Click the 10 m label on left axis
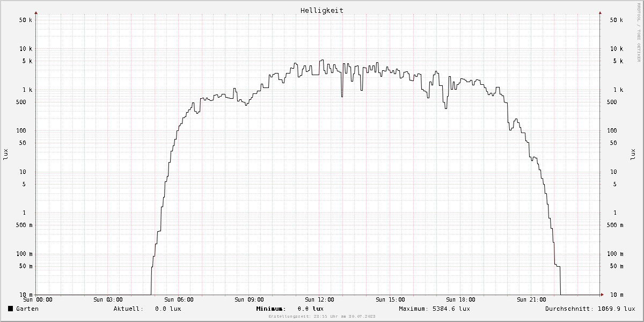 coord(26,295)
